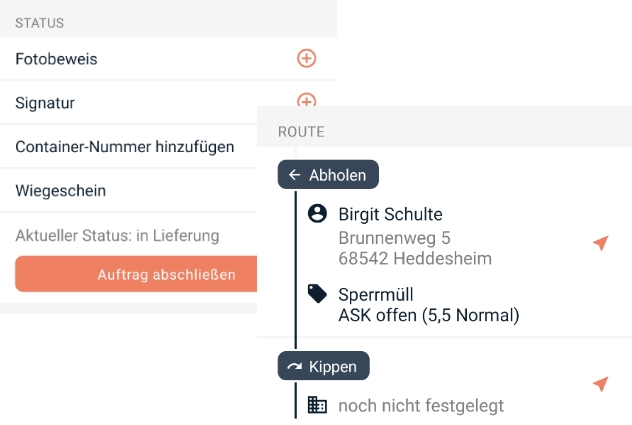Select the customer name Birgit Schulte
Viewport: 632px width, 425px height.
coord(390,214)
